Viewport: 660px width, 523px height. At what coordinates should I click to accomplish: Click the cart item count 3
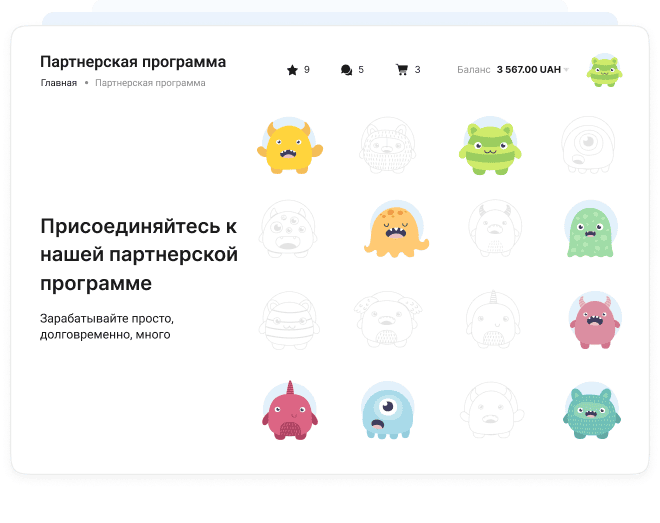click(417, 70)
